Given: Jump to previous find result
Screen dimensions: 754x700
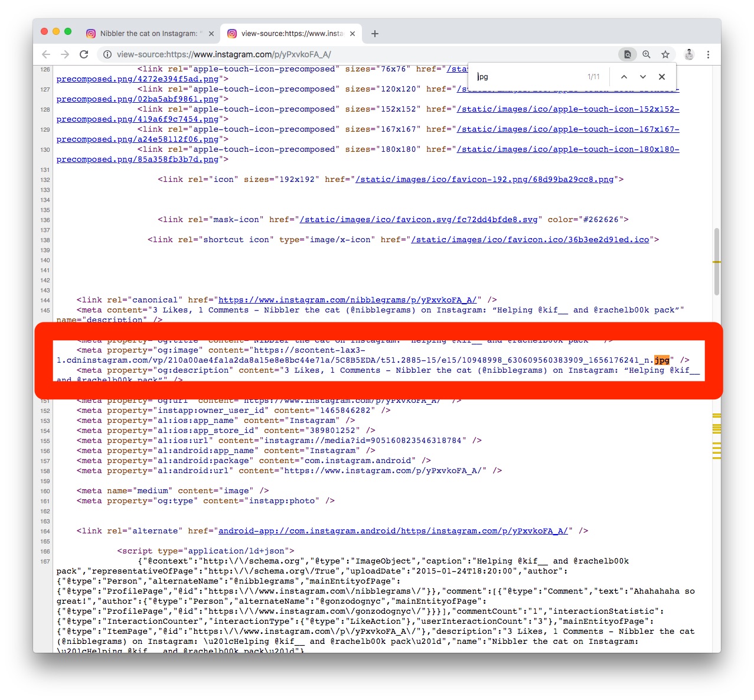Looking at the screenshot, I should (624, 77).
